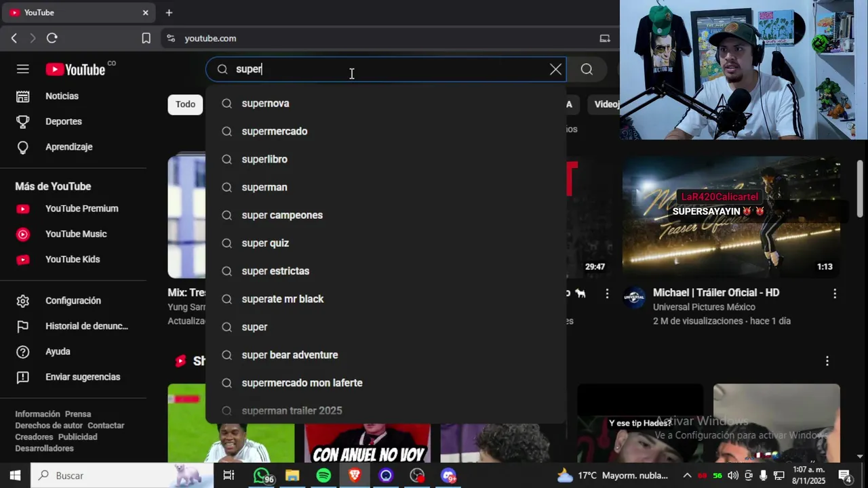This screenshot has width=868, height=488.
Task: Open the 'Y ese tip Hades?' short
Action: click(640, 423)
